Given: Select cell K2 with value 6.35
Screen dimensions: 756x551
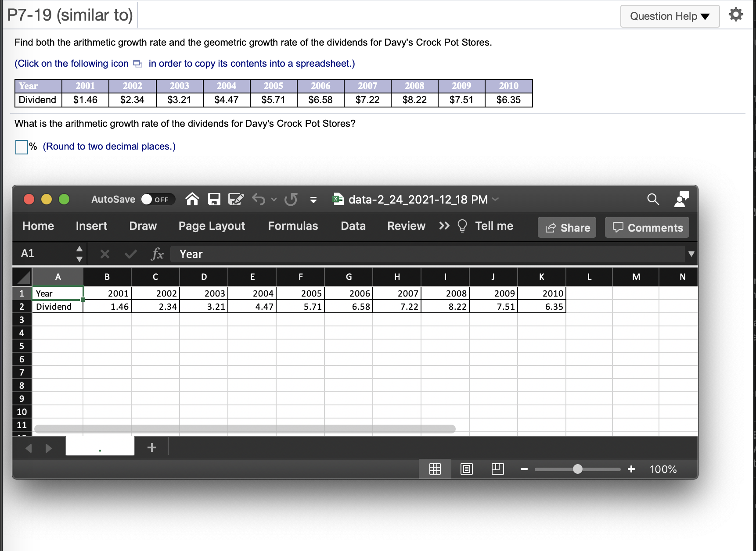Looking at the screenshot, I should point(542,307).
